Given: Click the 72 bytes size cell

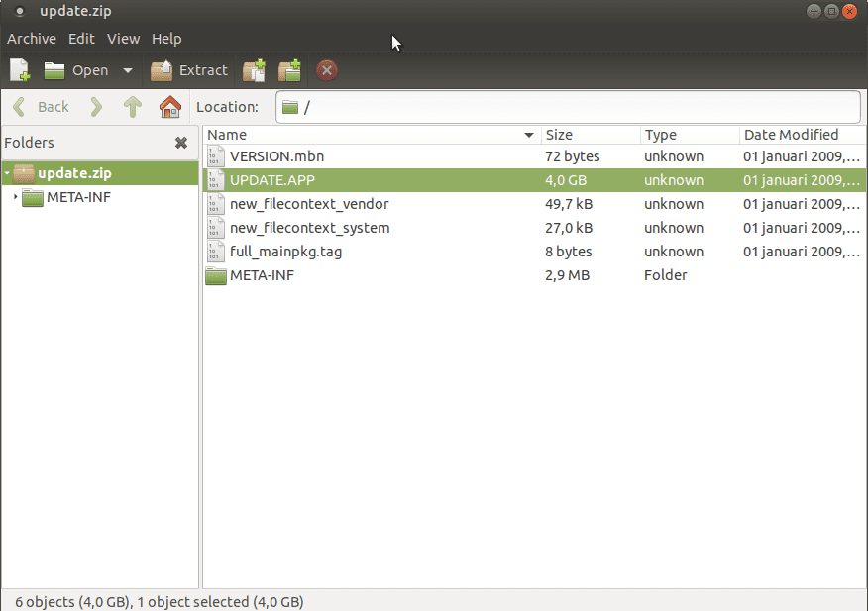Looking at the screenshot, I should click(x=573, y=156).
